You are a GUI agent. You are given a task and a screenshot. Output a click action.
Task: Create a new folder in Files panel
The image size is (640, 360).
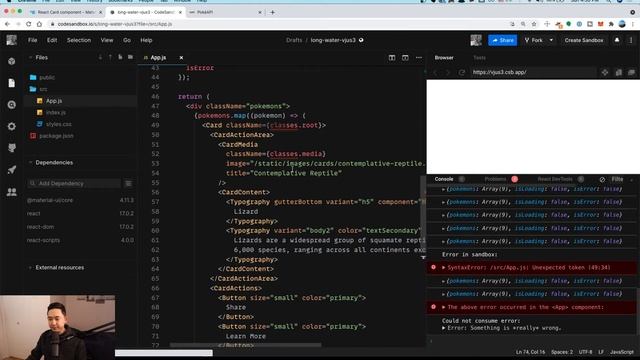pyautogui.click(x=130, y=58)
